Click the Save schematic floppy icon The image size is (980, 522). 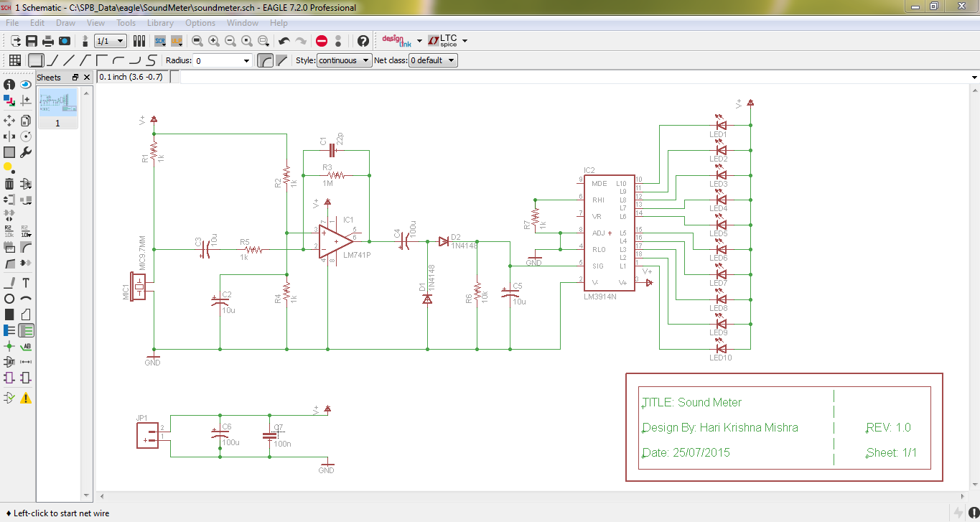tap(32, 41)
